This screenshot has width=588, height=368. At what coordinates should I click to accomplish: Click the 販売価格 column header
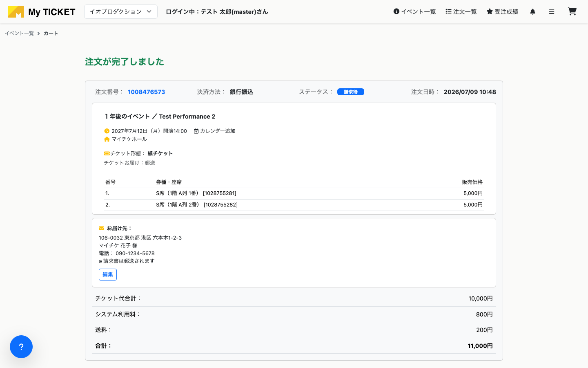coord(472,182)
